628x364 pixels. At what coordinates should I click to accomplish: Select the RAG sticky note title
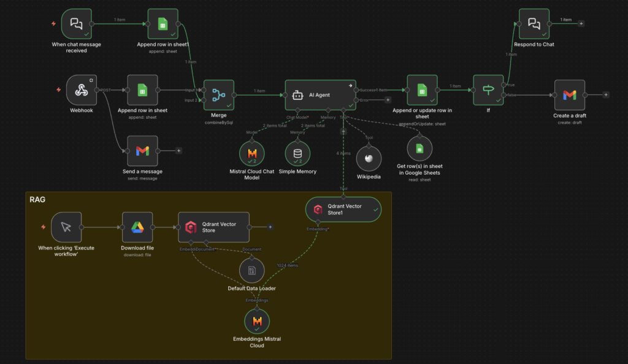pyautogui.click(x=37, y=199)
